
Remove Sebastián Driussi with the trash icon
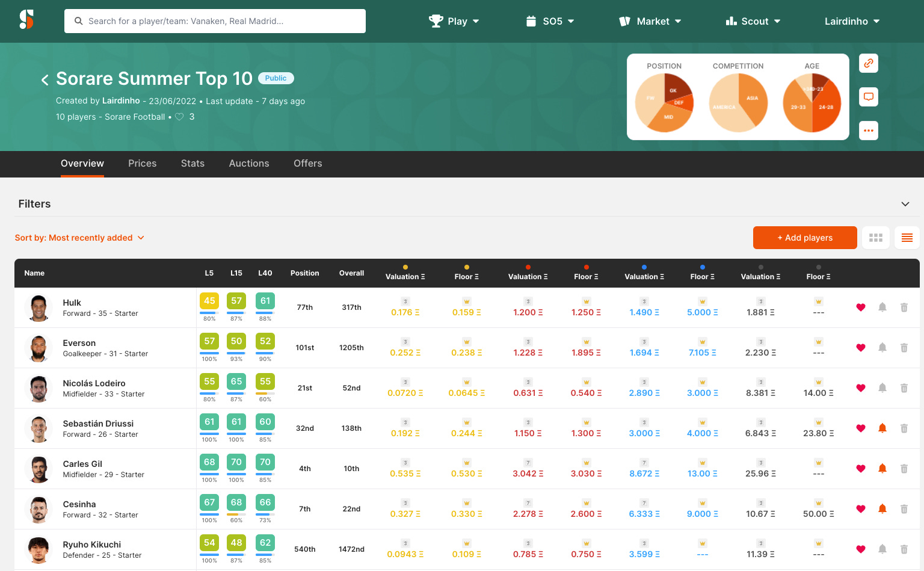[904, 428]
